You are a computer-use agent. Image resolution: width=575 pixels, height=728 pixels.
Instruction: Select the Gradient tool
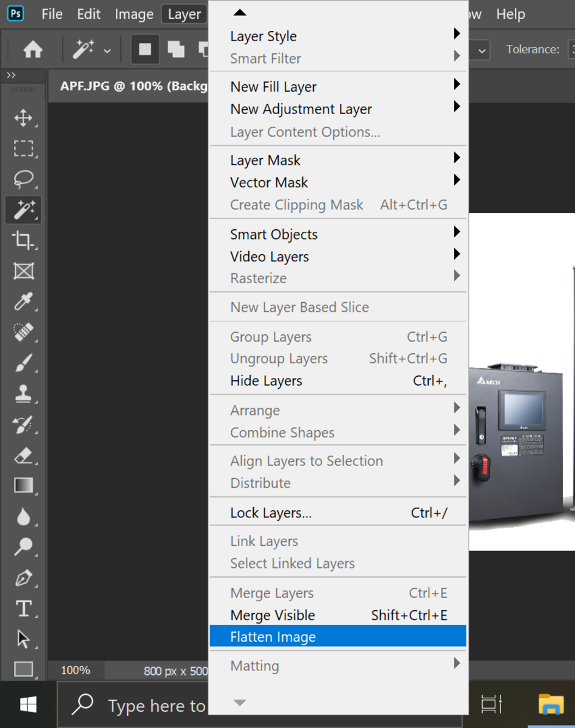(x=24, y=485)
